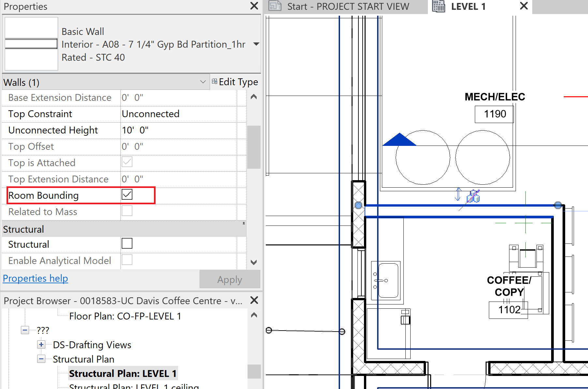Viewport: 588px width, 389px height.
Task: Click the Edit Type icon
Action: 214,82
